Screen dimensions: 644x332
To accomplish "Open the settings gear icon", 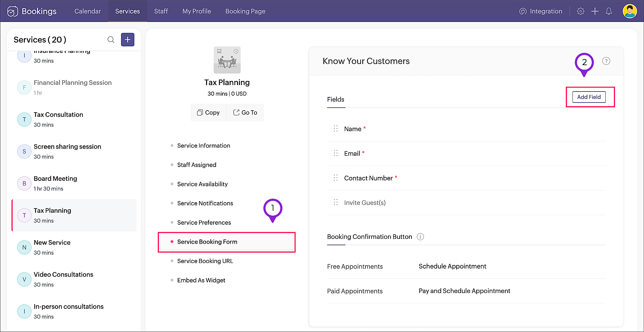I will [580, 11].
